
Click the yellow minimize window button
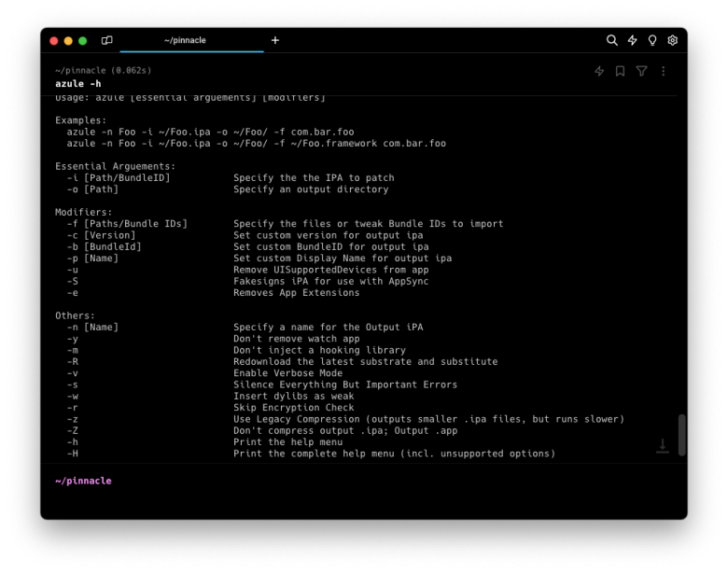coord(68,41)
